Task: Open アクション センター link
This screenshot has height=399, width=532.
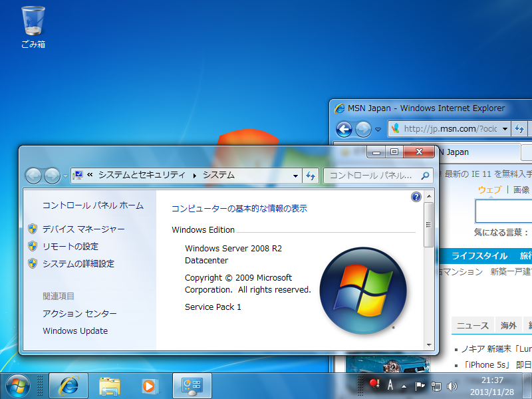Action: point(80,313)
